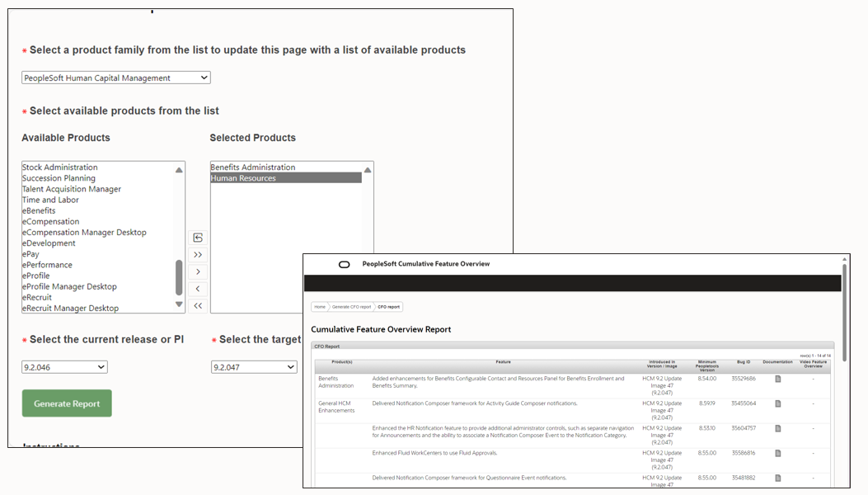Select Benefits Administration in Selected Products

(253, 167)
